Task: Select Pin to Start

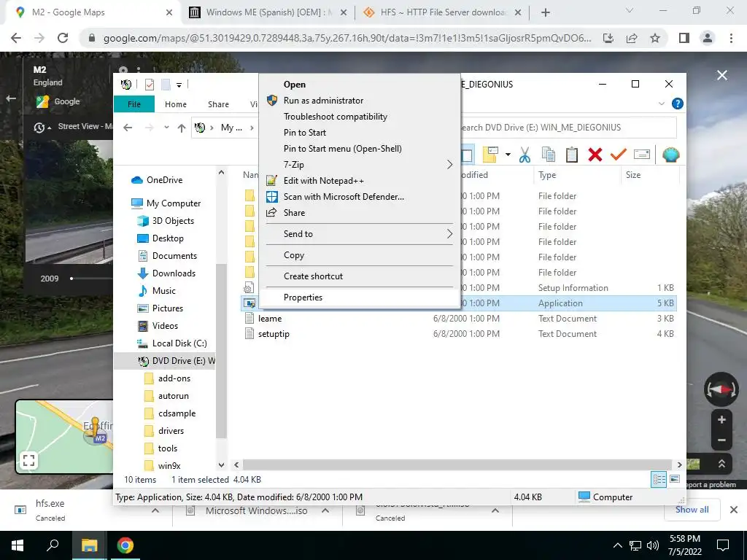Action: (x=360, y=133)
